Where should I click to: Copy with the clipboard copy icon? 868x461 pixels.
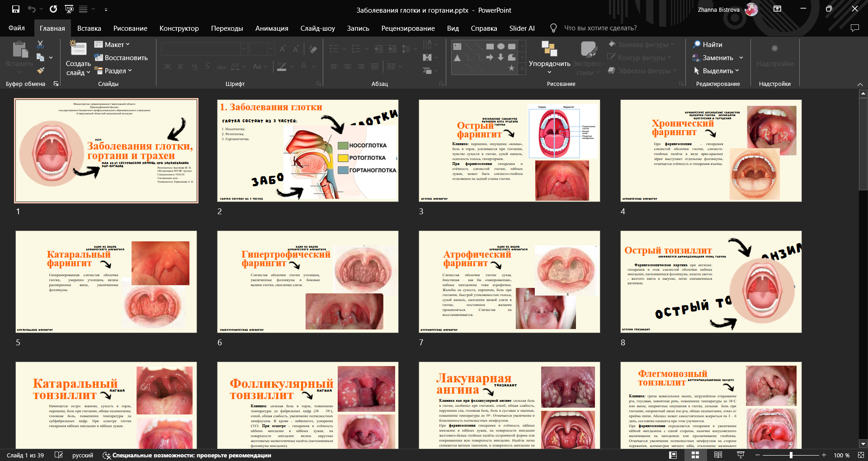tap(40, 57)
